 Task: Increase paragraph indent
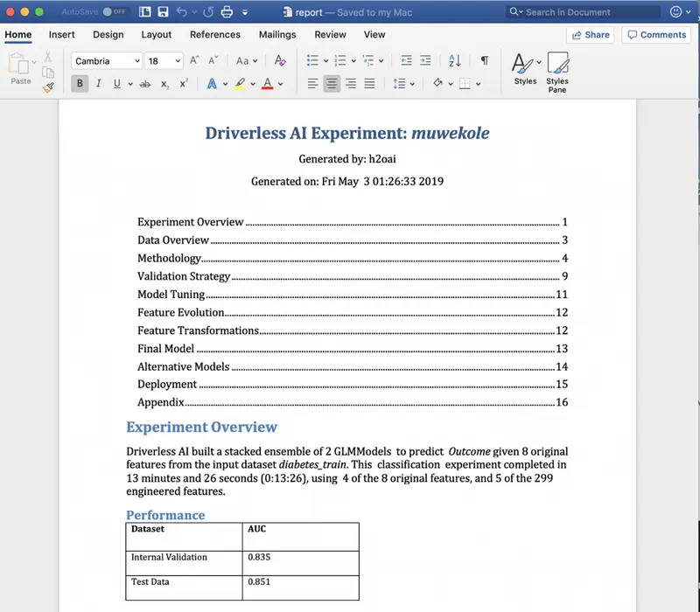425,60
